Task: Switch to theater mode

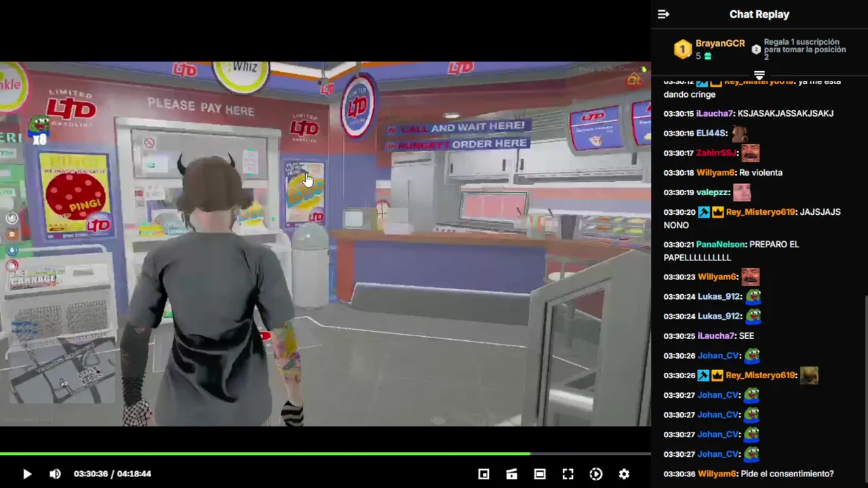Action: (x=540, y=474)
